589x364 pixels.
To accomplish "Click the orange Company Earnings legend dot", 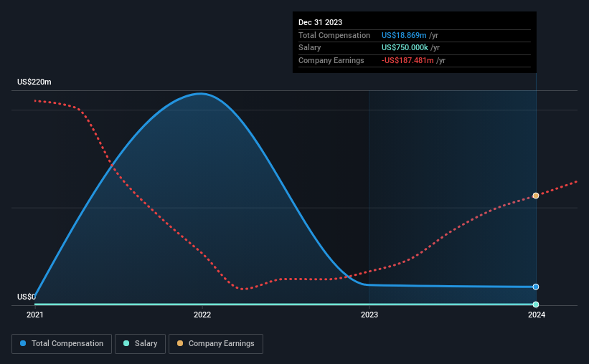I will pyautogui.click(x=180, y=343).
